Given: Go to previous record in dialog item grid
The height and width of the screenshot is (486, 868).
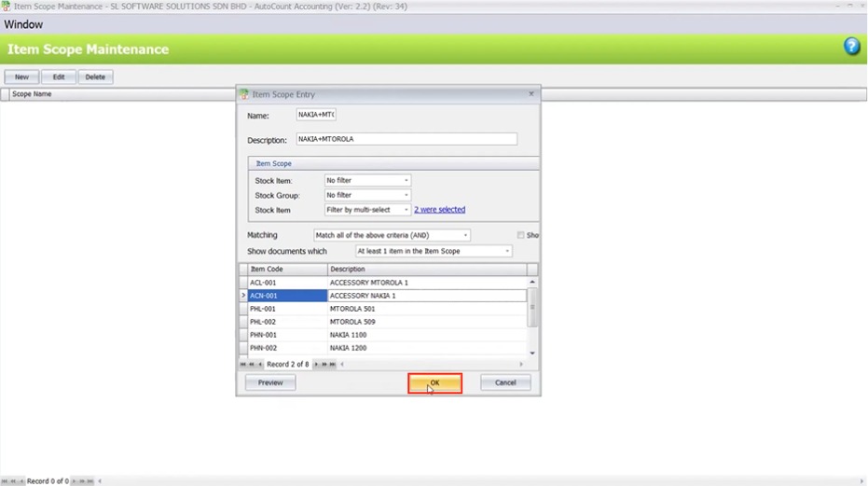Looking at the screenshot, I should click(x=260, y=364).
